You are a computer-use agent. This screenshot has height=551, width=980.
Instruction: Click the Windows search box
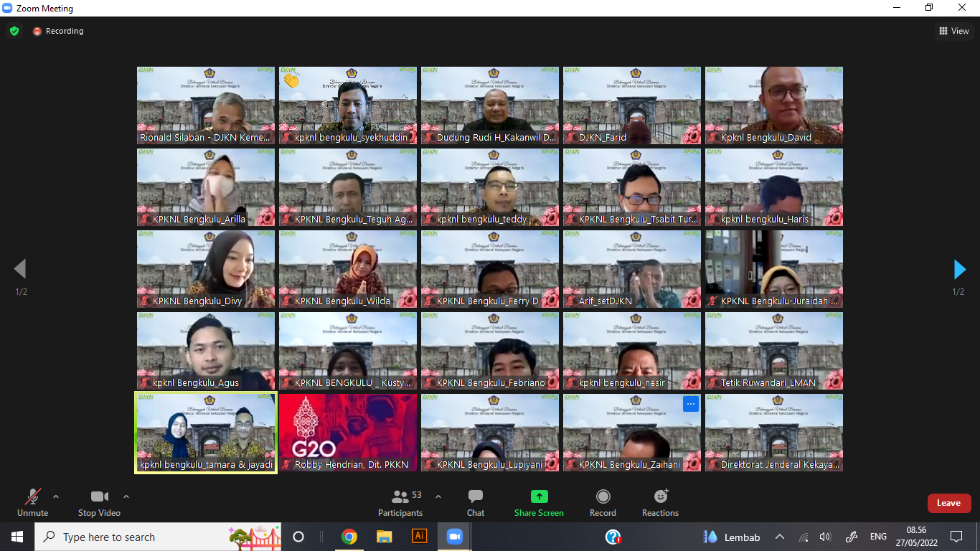pos(143,537)
